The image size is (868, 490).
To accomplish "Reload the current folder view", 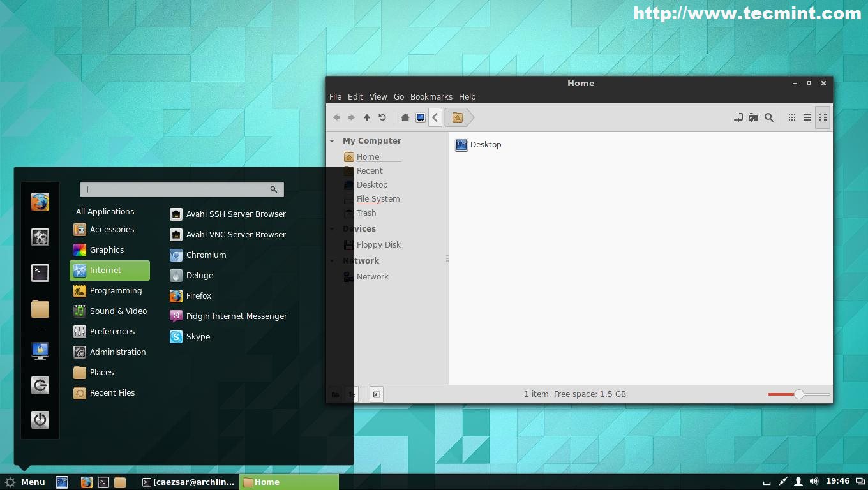I will pyautogui.click(x=382, y=117).
